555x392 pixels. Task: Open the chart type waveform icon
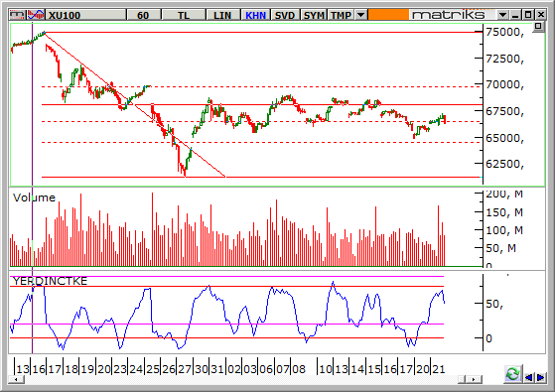click(x=36, y=15)
